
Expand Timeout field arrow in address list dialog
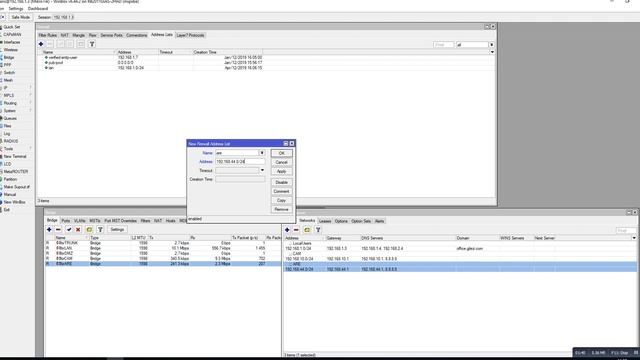point(262,171)
